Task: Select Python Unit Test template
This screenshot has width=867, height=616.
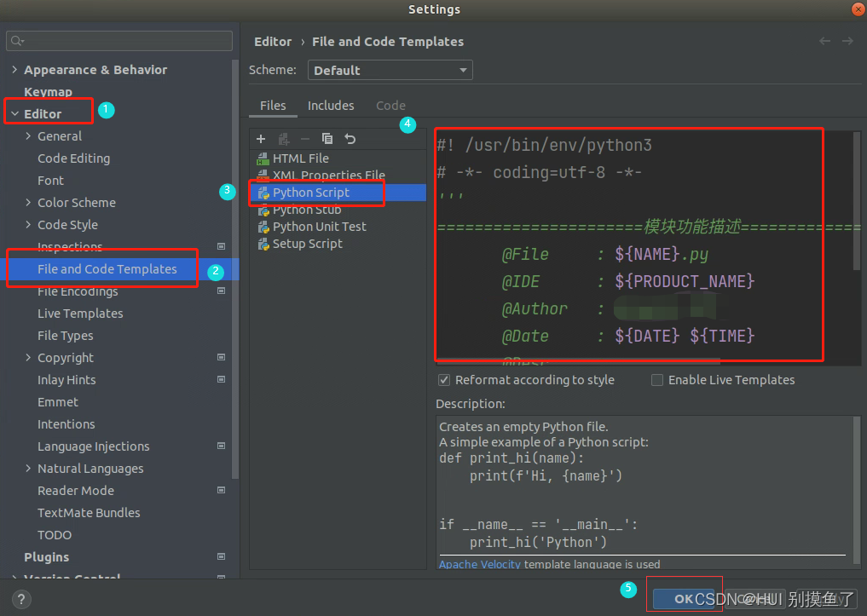Action: point(319,227)
